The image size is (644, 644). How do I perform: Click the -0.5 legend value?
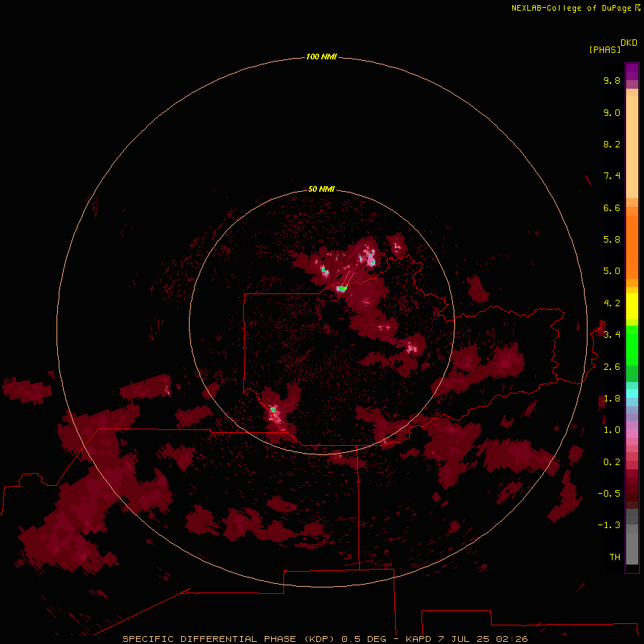click(x=609, y=494)
